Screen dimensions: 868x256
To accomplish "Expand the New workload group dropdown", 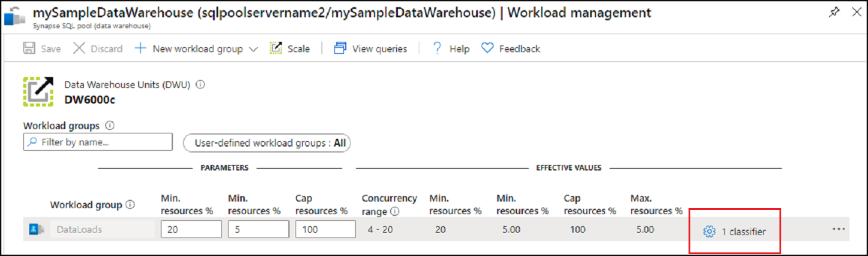I will pyautogui.click(x=253, y=49).
